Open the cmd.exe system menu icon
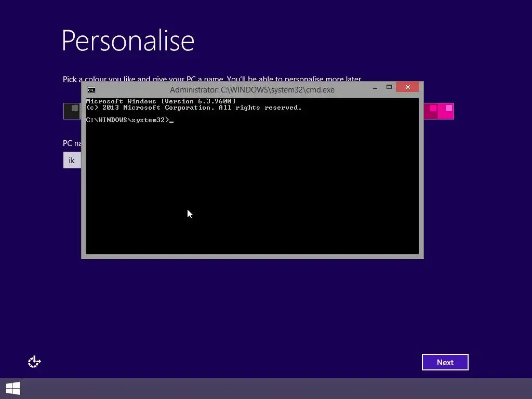 [x=91, y=90]
